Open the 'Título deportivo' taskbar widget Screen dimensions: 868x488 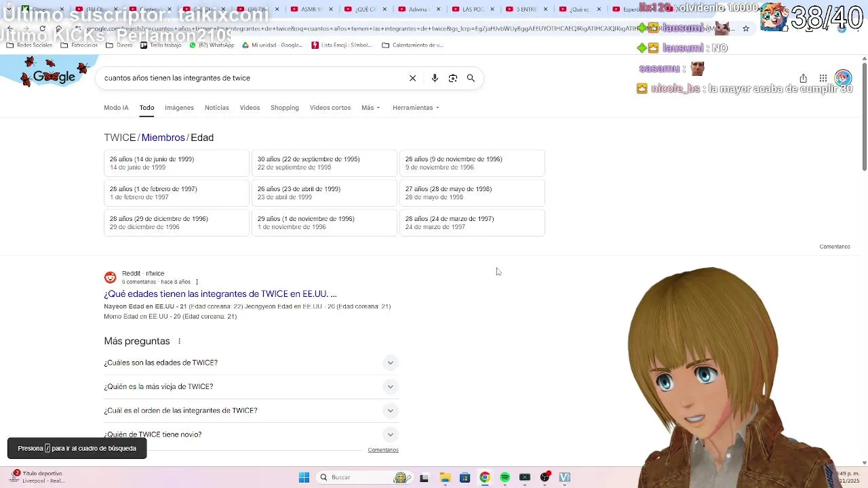(x=39, y=477)
